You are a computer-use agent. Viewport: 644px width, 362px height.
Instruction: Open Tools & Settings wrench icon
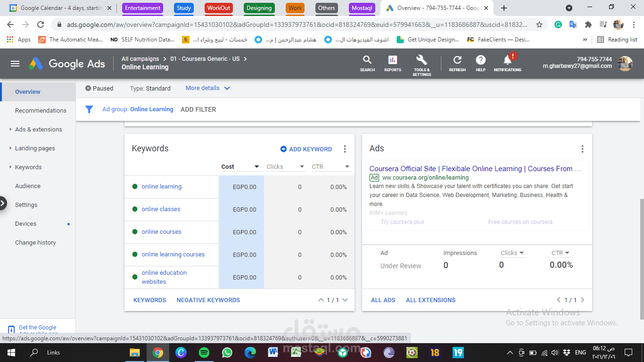421,65
